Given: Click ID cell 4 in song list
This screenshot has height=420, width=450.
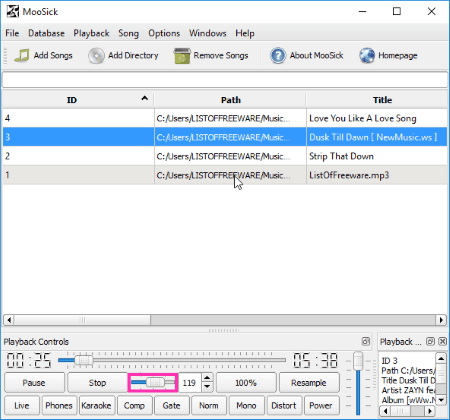Looking at the screenshot, I should 78,118.
